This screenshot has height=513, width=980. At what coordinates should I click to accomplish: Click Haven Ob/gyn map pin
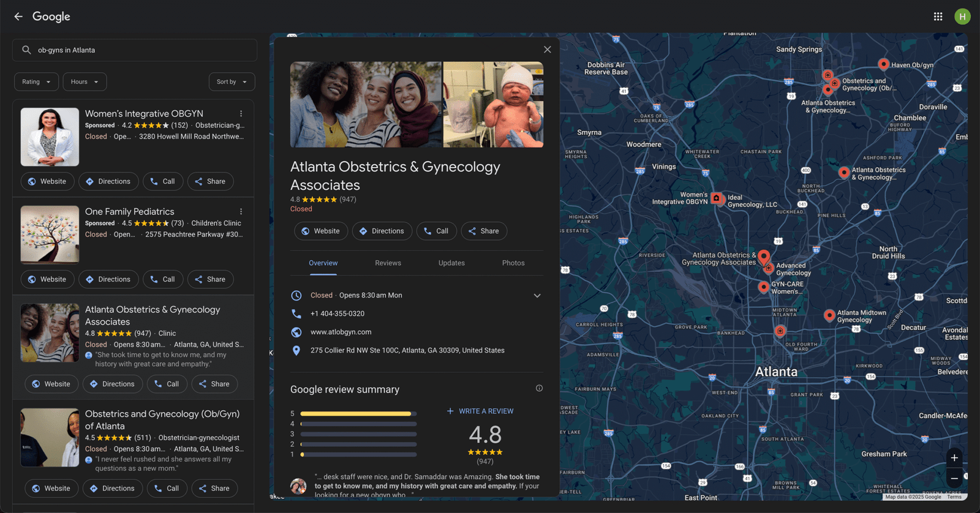[883, 64]
